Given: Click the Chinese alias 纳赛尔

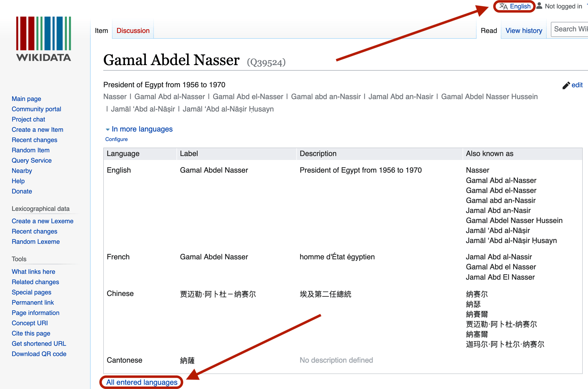Looking at the screenshot, I should [x=477, y=294].
